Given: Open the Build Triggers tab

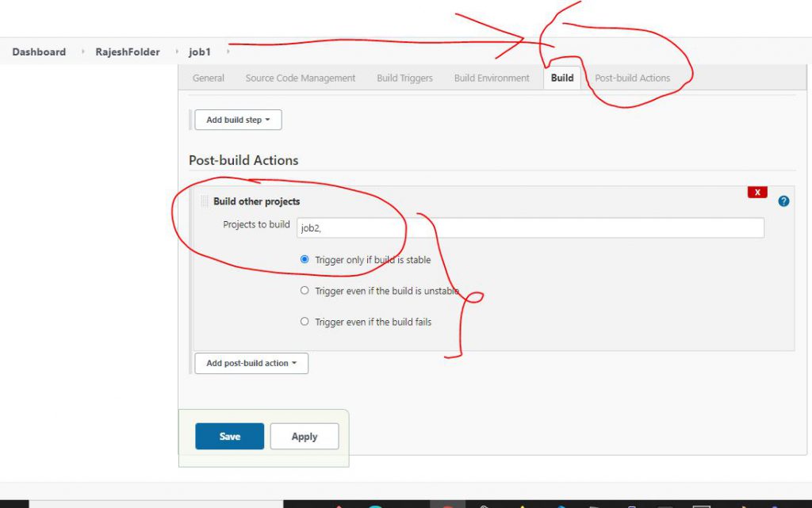Looking at the screenshot, I should pyautogui.click(x=404, y=78).
